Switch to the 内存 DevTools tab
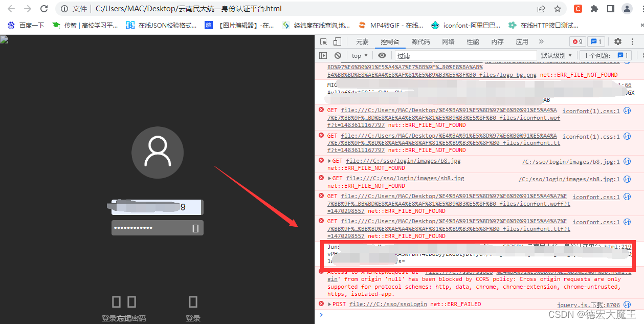Image resolution: width=644 pixels, height=324 pixels. click(497, 42)
